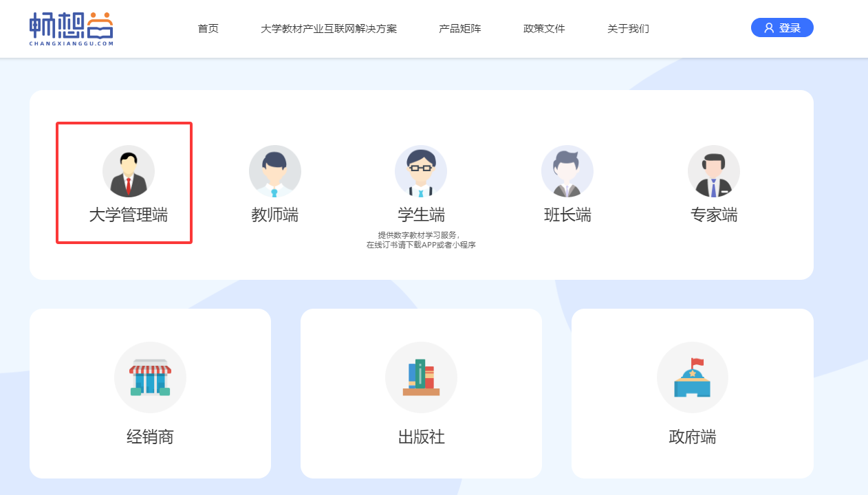Open the 学生端 student avatar icon
Image resolution: width=868 pixels, height=495 pixels.
point(421,171)
